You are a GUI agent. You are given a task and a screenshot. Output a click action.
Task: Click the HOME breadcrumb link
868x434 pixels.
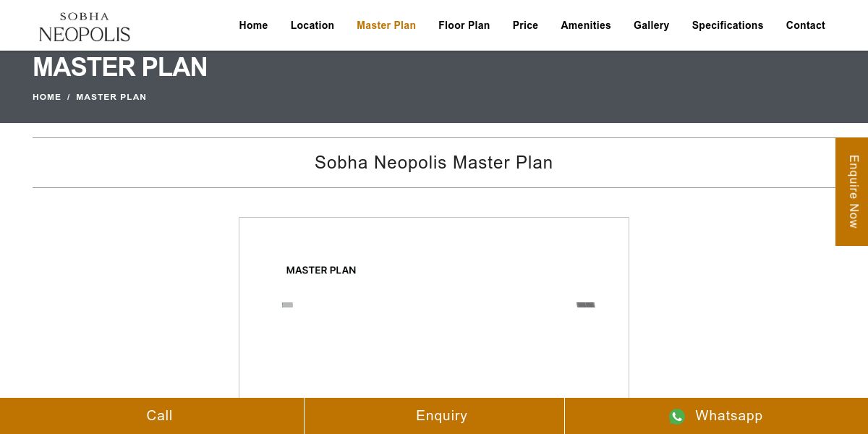point(47,97)
